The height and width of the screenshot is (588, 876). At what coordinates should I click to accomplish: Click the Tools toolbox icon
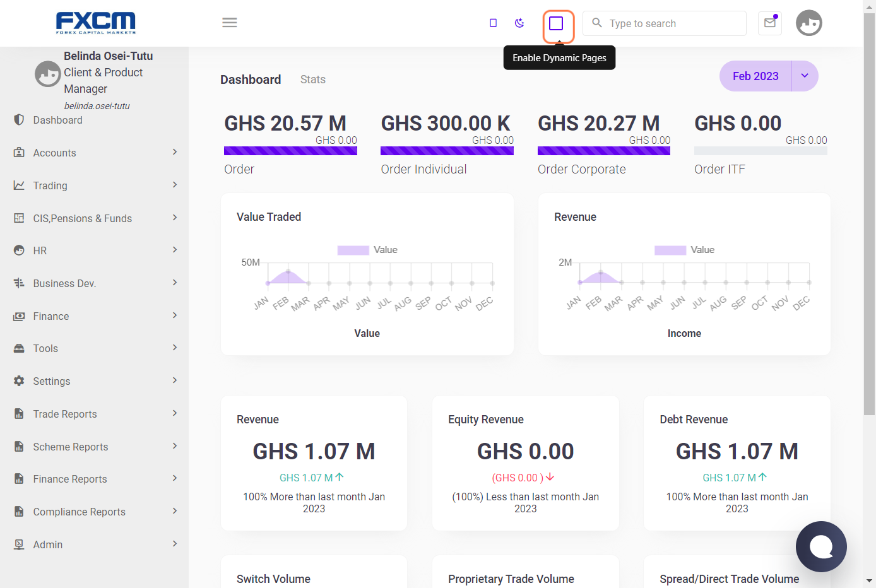[x=19, y=348]
